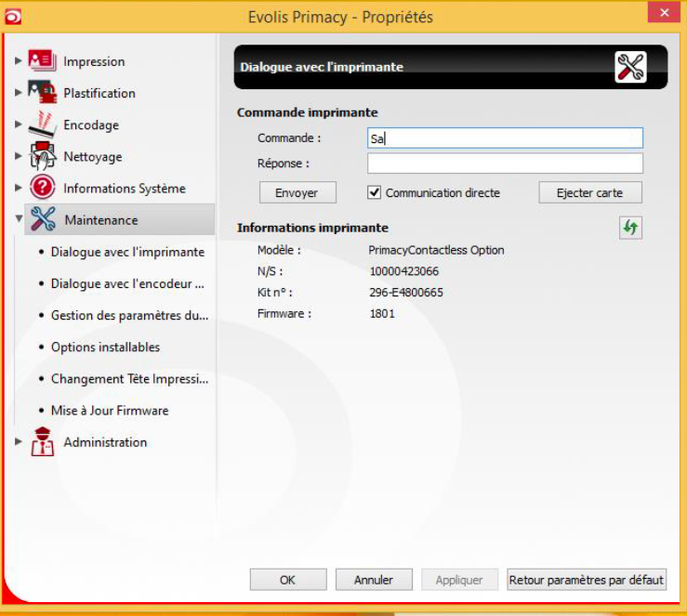Refresh printer information with green arrows icon
Image resolution: width=687 pixels, height=616 pixels.
pyautogui.click(x=630, y=228)
